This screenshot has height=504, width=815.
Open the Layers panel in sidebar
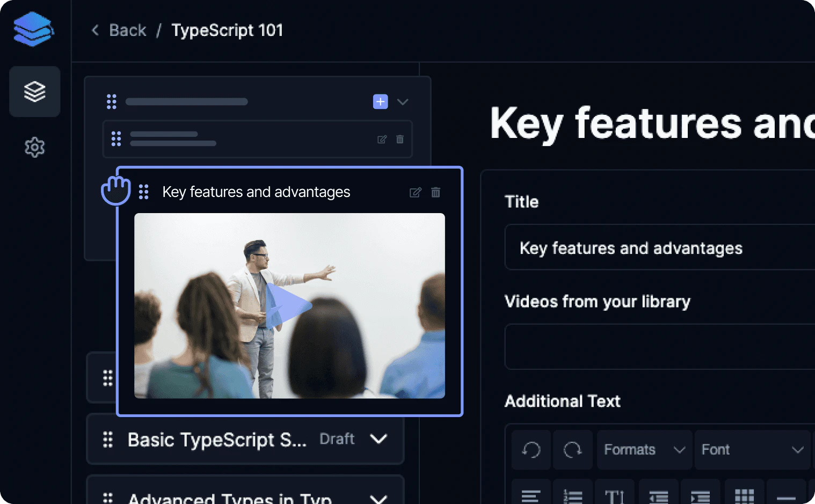point(34,91)
